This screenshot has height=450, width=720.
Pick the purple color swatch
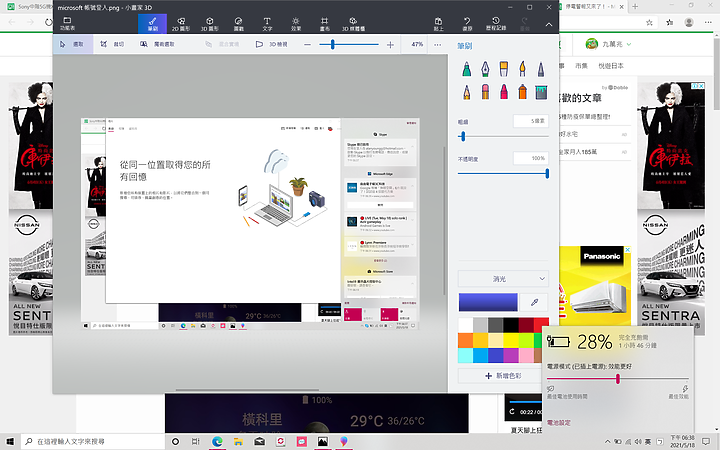coord(511,355)
